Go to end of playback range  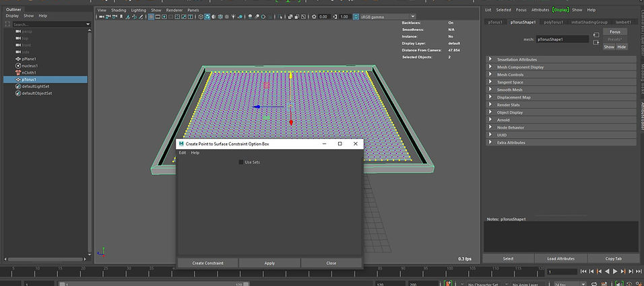pos(639,272)
